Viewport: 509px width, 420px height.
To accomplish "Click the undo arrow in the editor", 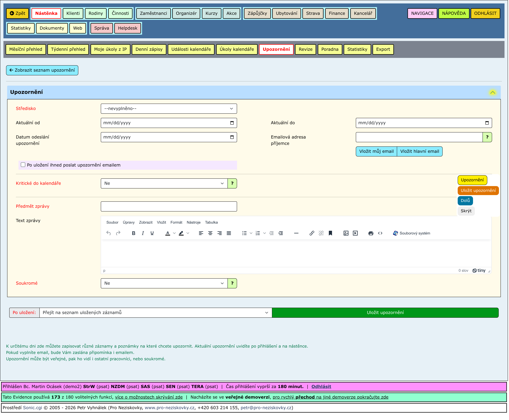I will point(108,233).
